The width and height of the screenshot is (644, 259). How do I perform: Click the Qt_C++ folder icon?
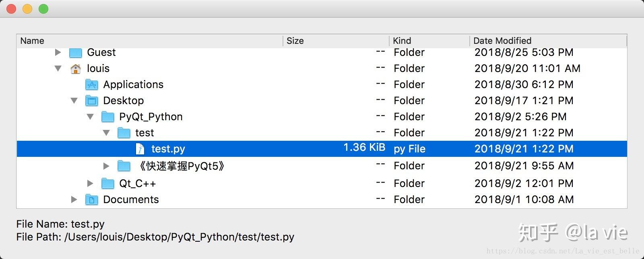pos(108,184)
